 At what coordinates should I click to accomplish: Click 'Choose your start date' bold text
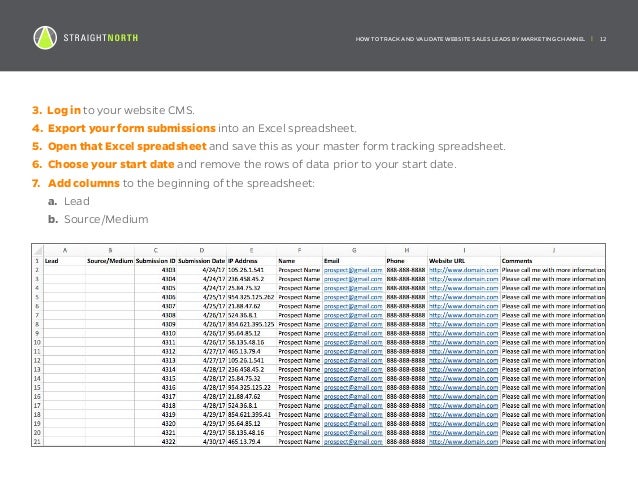pos(111,164)
